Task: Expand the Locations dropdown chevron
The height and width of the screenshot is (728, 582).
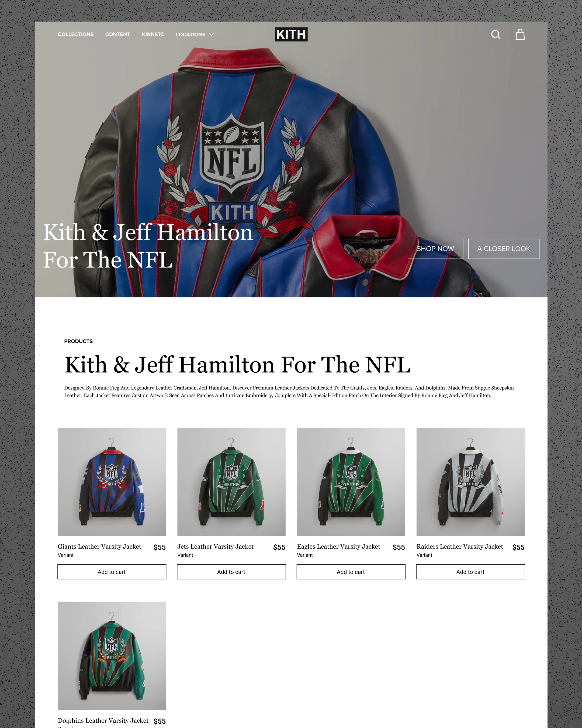Action: 212,35
